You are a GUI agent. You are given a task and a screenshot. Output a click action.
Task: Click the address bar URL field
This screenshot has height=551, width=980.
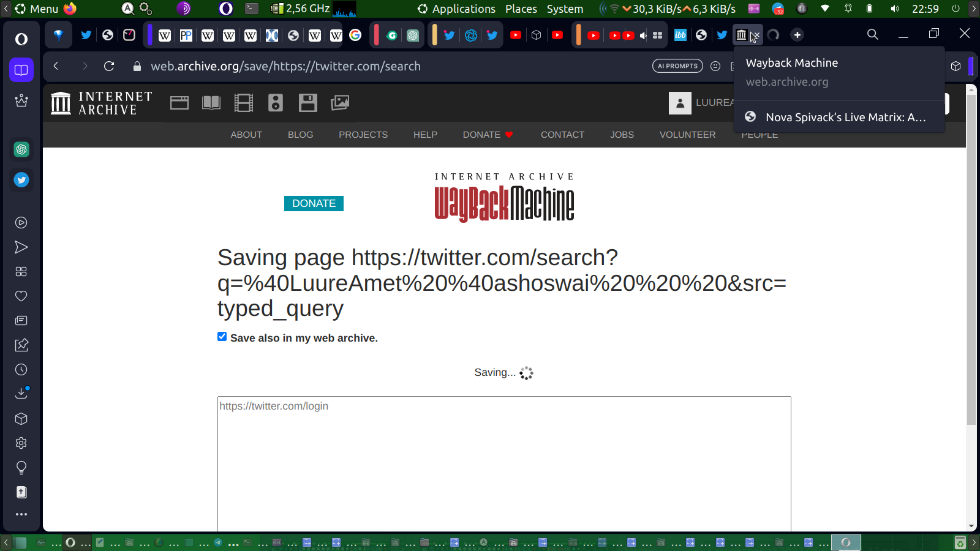tap(392, 66)
